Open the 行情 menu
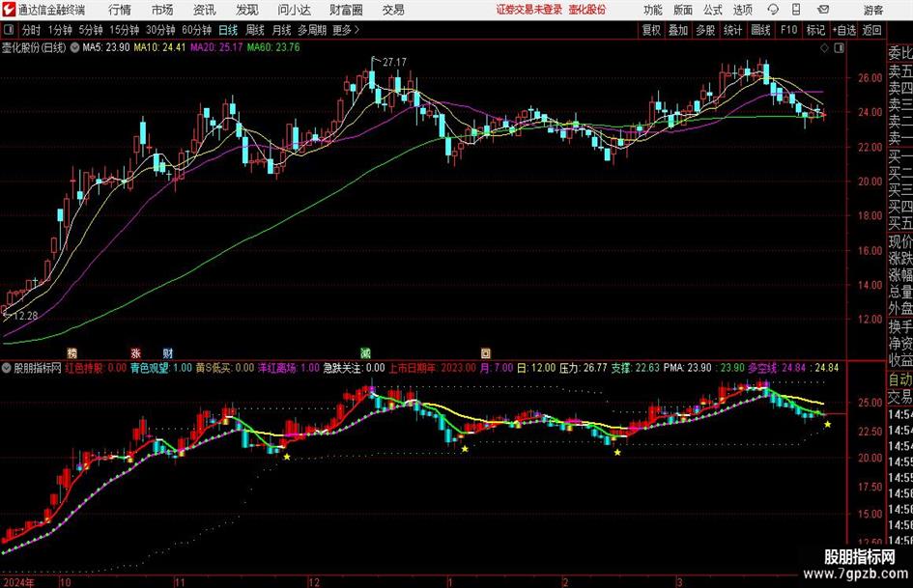913x588 pixels. (x=120, y=10)
